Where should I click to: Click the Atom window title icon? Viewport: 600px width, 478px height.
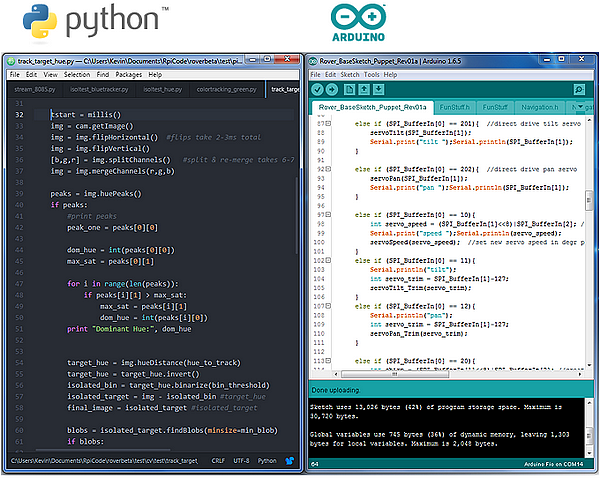(11, 61)
